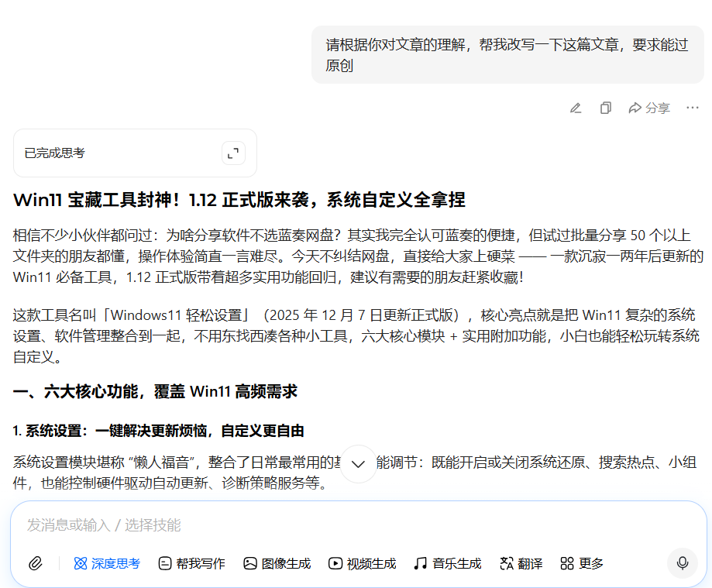Click the pencil edit message icon
The image size is (712, 588).
click(575, 108)
